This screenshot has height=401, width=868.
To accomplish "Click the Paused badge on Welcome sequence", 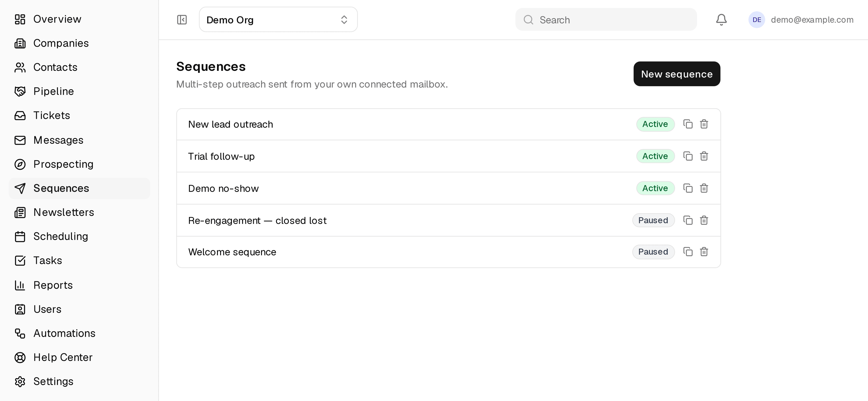I will 653,252.
